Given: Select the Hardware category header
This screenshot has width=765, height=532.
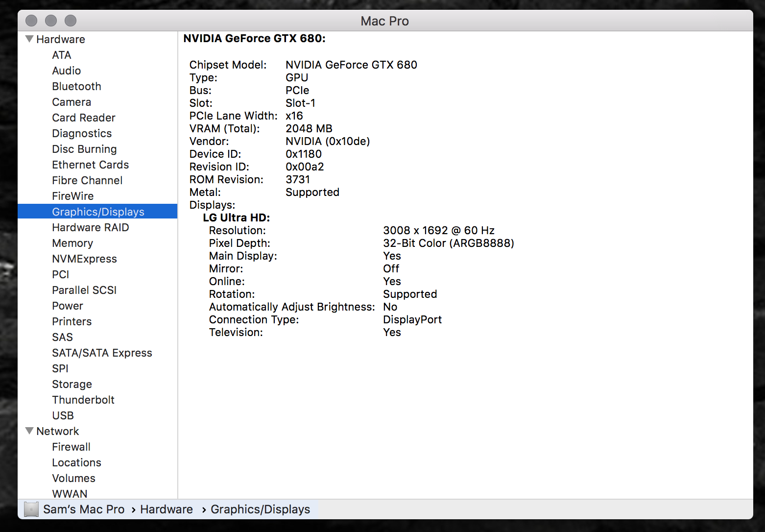Looking at the screenshot, I should (x=61, y=39).
